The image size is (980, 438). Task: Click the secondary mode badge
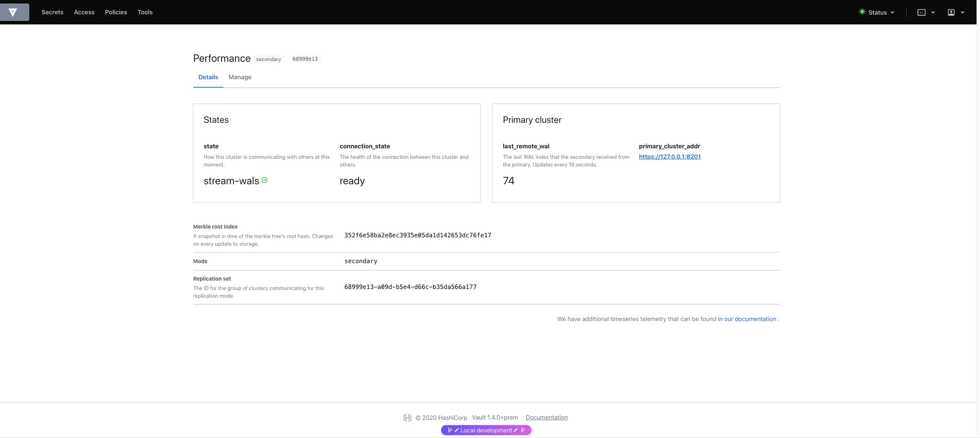click(x=269, y=59)
